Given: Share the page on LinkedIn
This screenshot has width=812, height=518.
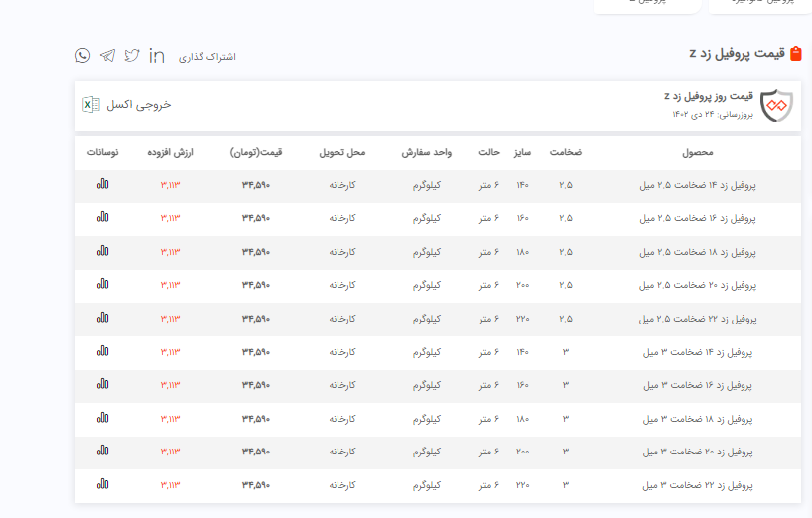Looking at the screenshot, I should (x=157, y=55).
